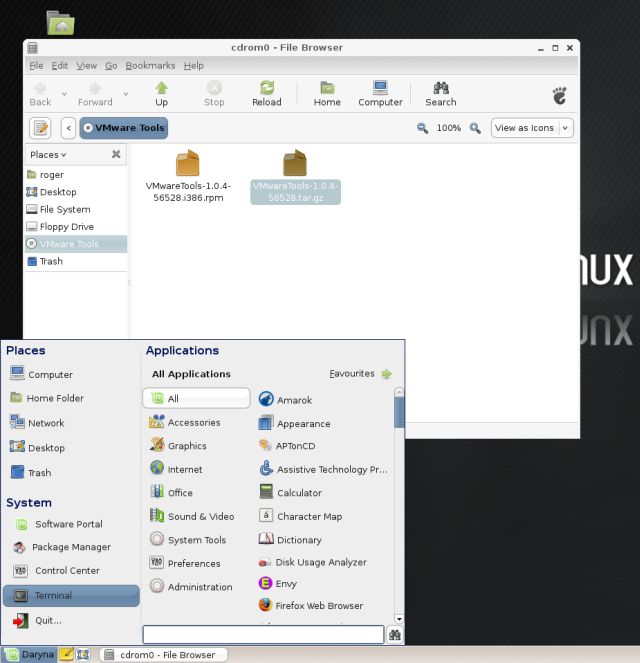Open Disk Usage Analyzer

coord(312,562)
